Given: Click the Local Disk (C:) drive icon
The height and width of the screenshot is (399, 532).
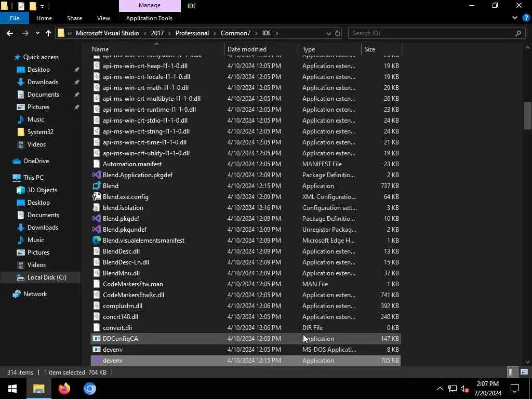Looking at the screenshot, I should pyautogui.click(x=21, y=277).
